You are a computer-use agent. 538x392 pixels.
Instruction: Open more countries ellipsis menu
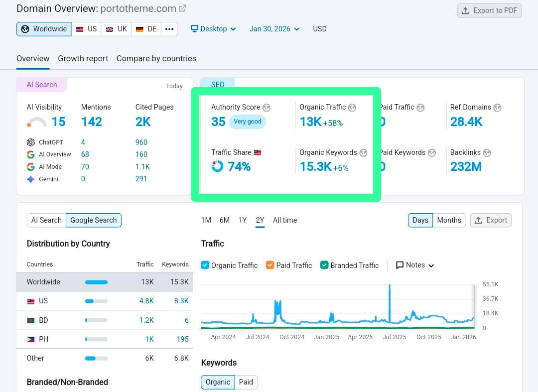pyautogui.click(x=169, y=29)
